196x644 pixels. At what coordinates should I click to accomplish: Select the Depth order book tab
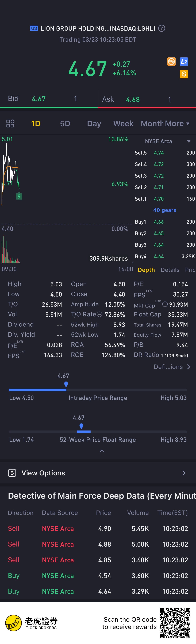(x=146, y=270)
